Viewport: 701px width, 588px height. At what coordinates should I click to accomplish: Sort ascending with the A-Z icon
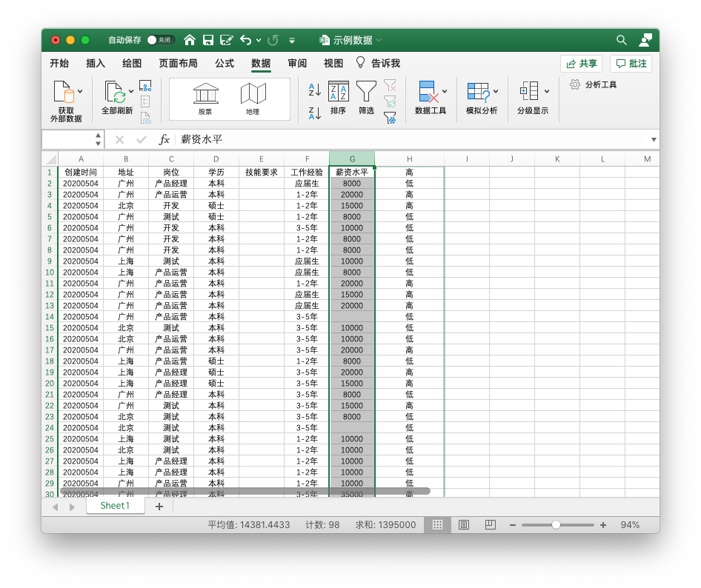314,90
